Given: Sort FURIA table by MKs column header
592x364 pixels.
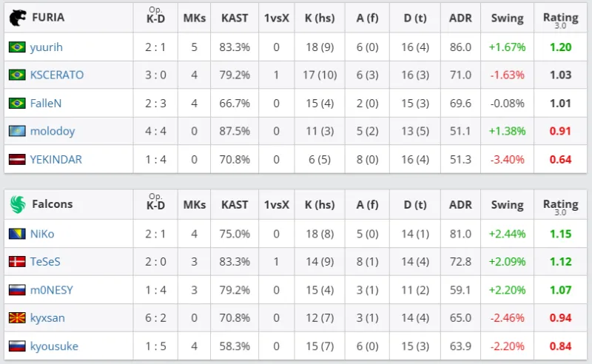Looking at the screenshot, I should point(195,18).
